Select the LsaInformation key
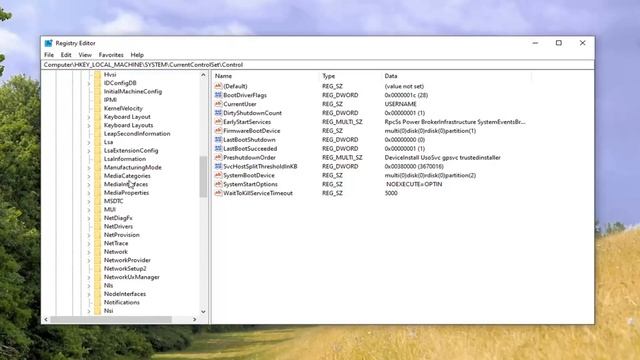 point(124,159)
